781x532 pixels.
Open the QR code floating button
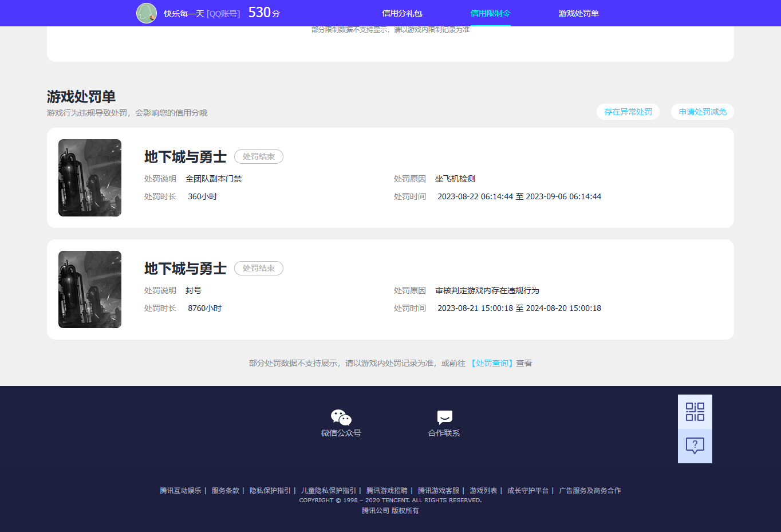click(695, 412)
